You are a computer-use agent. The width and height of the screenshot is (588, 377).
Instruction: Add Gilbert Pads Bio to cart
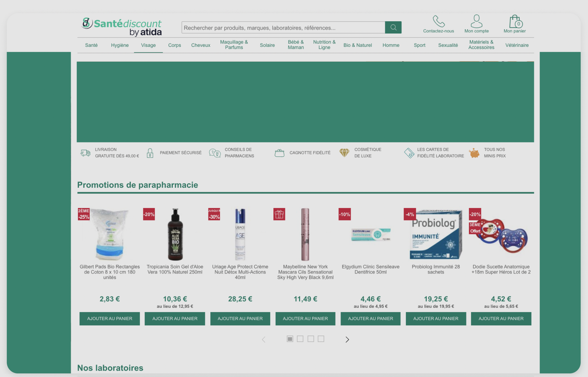click(110, 319)
